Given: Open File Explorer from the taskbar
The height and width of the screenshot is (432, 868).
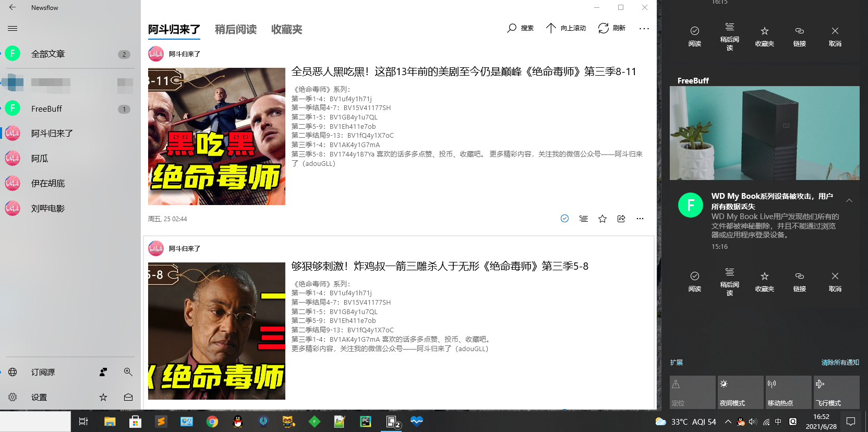Looking at the screenshot, I should coord(110,422).
